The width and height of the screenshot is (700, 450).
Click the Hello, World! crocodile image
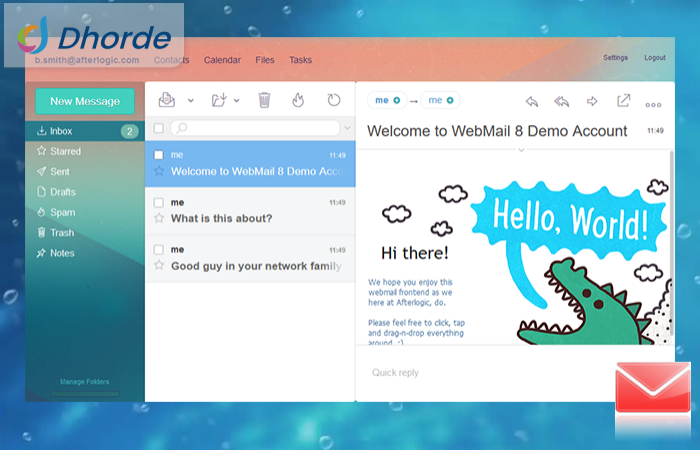pos(570,261)
